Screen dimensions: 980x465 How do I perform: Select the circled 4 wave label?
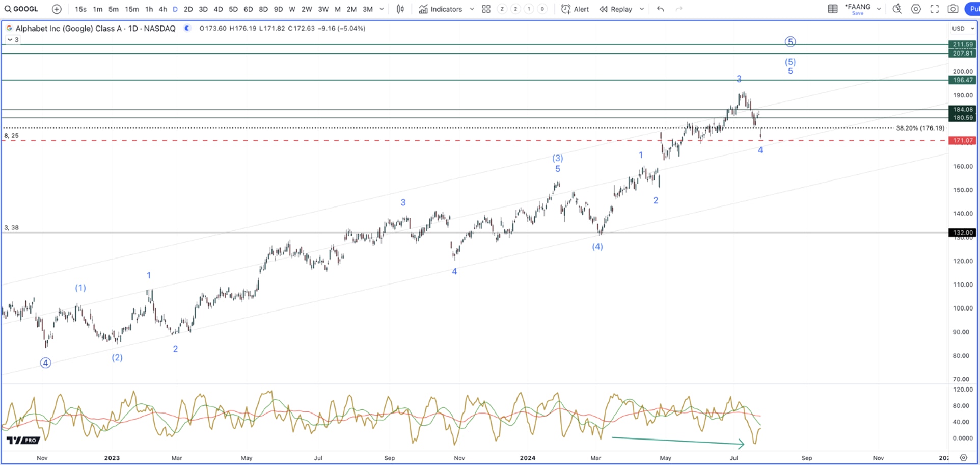click(x=46, y=363)
